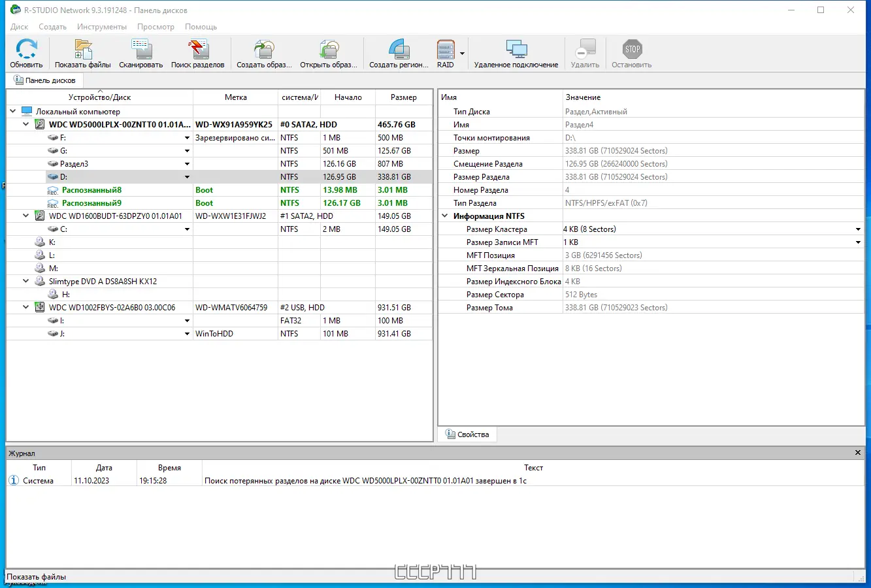The image size is (871, 588).
Task: Switch to the Свойства tab
Action: [467, 434]
